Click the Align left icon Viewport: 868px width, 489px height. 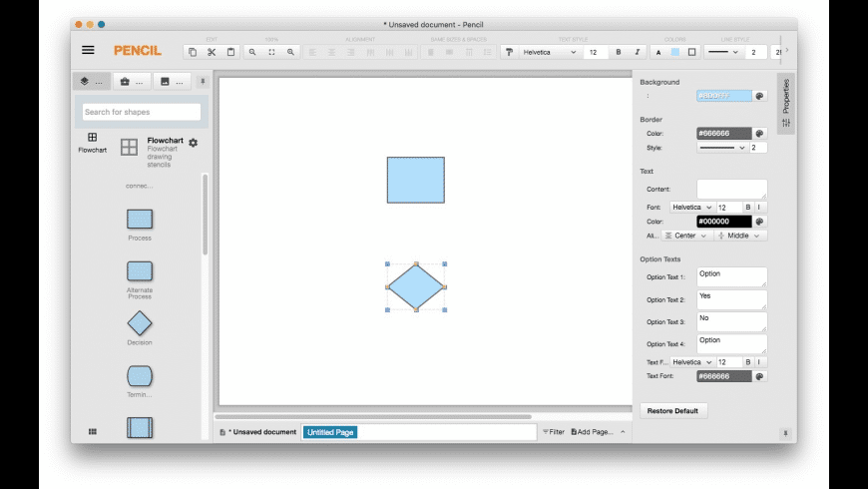pos(312,52)
